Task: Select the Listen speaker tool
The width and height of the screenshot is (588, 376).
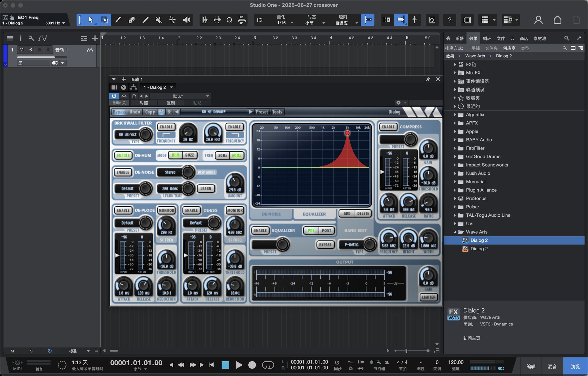Action: pyautogui.click(x=186, y=20)
